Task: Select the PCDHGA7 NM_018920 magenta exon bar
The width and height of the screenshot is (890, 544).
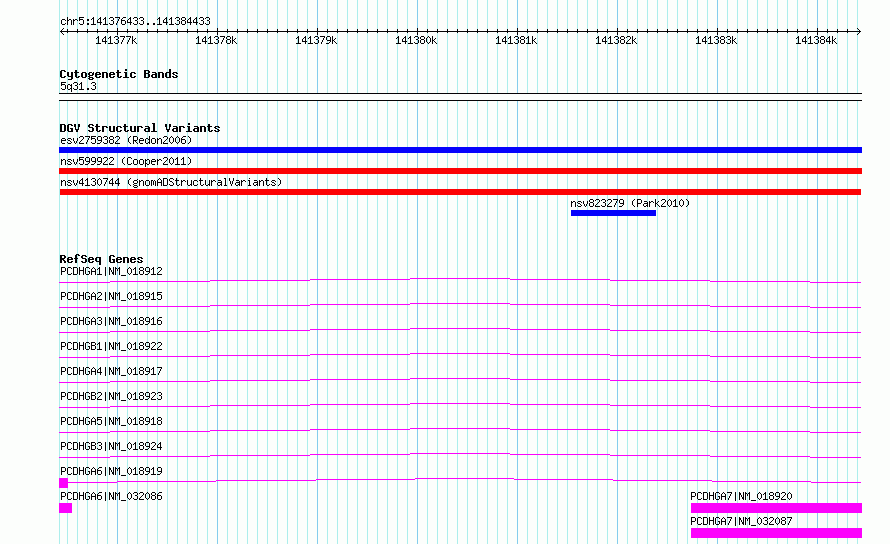Action: (776, 508)
